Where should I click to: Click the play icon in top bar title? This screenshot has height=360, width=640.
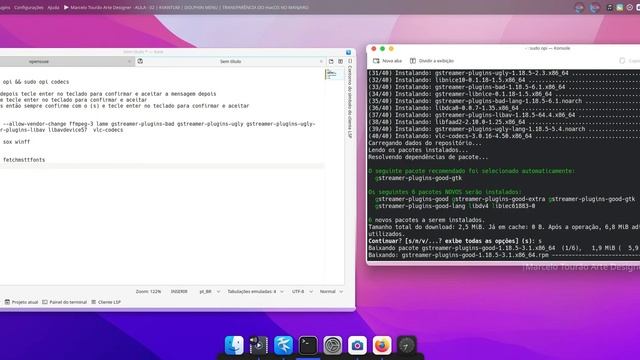(66, 7)
